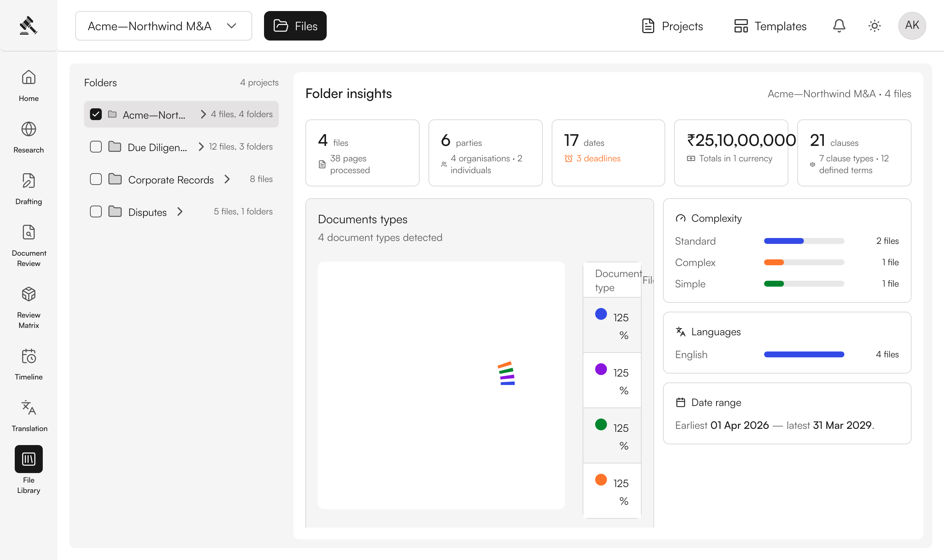Image resolution: width=944 pixels, height=560 pixels.
Task: Select the File Library icon
Action: pyautogui.click(x=29, y=459)
